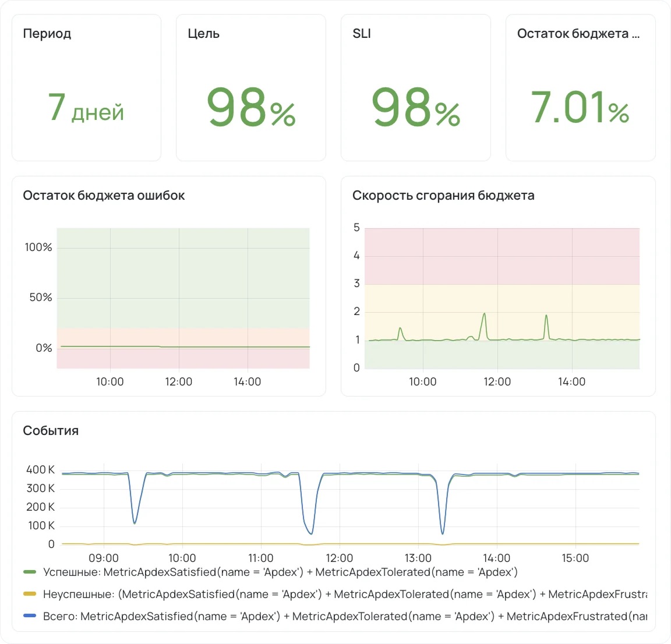Image resolution: width=671 pixels, height=644 pixels.
Task: Toggle the Всего series legend label
Action: (344, 617)
